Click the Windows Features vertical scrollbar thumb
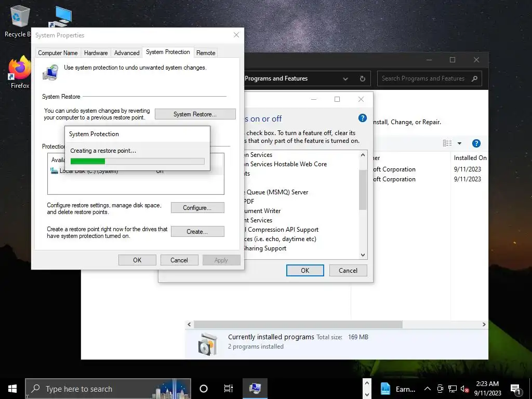This screenshot has width=532, height=399. (363, 189)
